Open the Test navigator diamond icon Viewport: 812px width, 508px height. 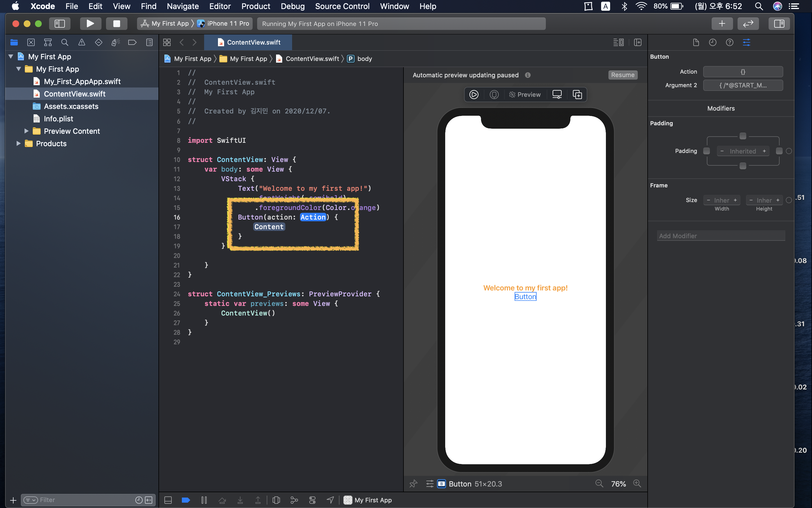point(99,42)
